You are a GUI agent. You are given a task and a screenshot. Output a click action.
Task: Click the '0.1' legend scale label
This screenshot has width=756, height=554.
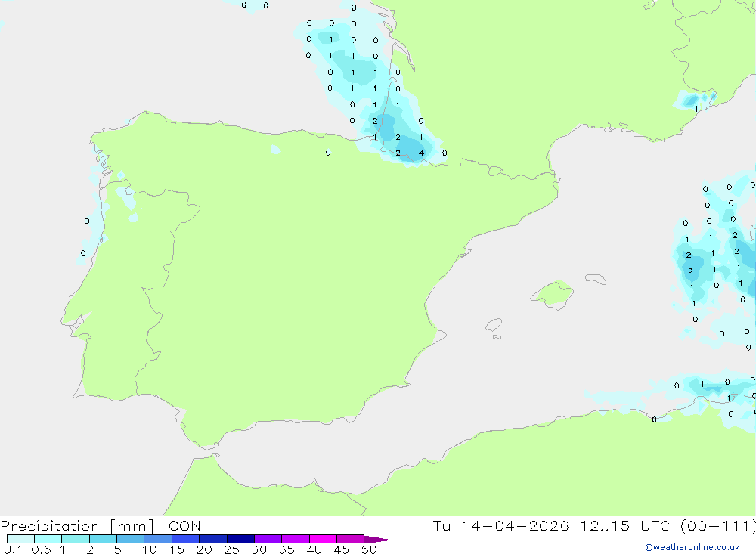click(13, 549)
